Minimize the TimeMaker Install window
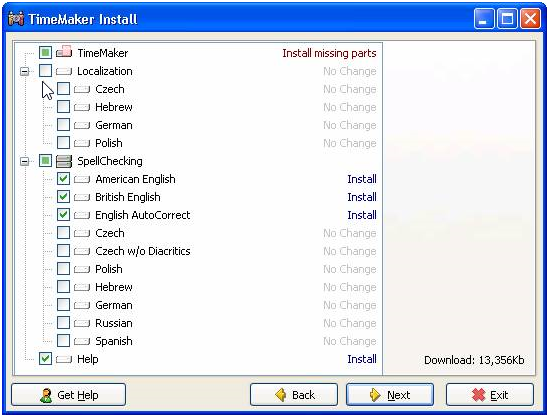Image resolution: width=549 pixels, height=419 pixels. (x=484, y=19)
